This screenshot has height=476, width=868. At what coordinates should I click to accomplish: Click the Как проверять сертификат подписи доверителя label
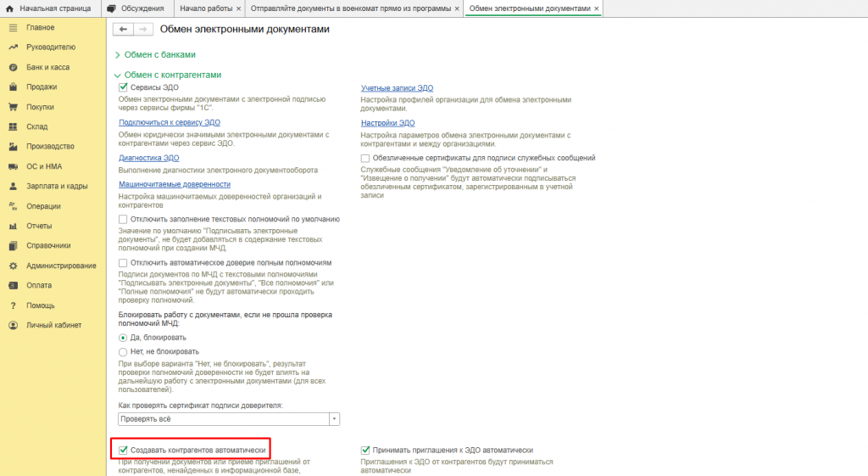click(200, 406)
